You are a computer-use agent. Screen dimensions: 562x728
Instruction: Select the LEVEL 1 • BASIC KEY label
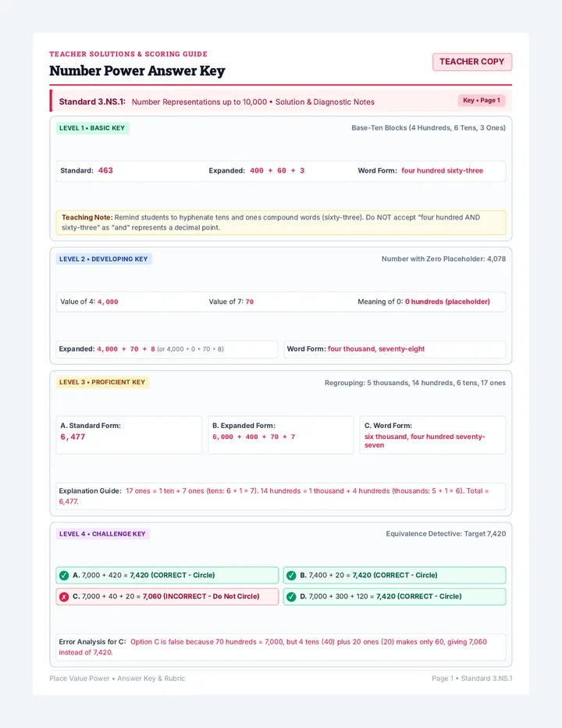pyautogui.click(x=92, y=128)
